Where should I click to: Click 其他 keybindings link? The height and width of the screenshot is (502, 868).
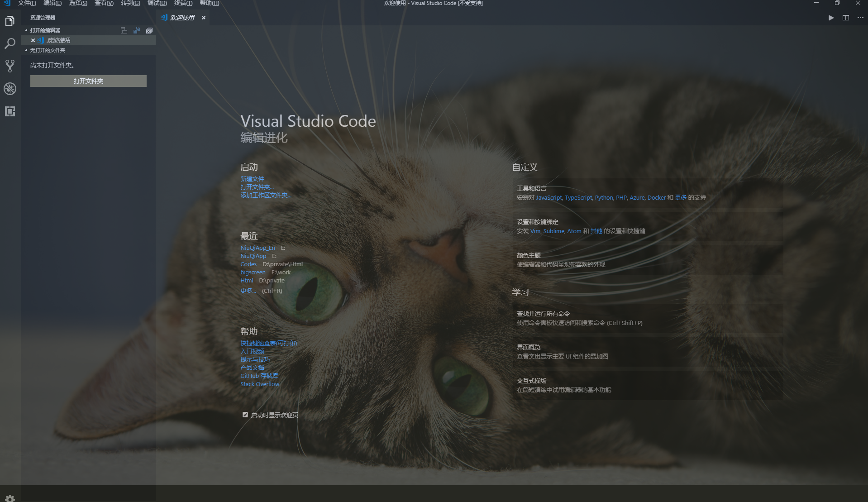[596, 231]
